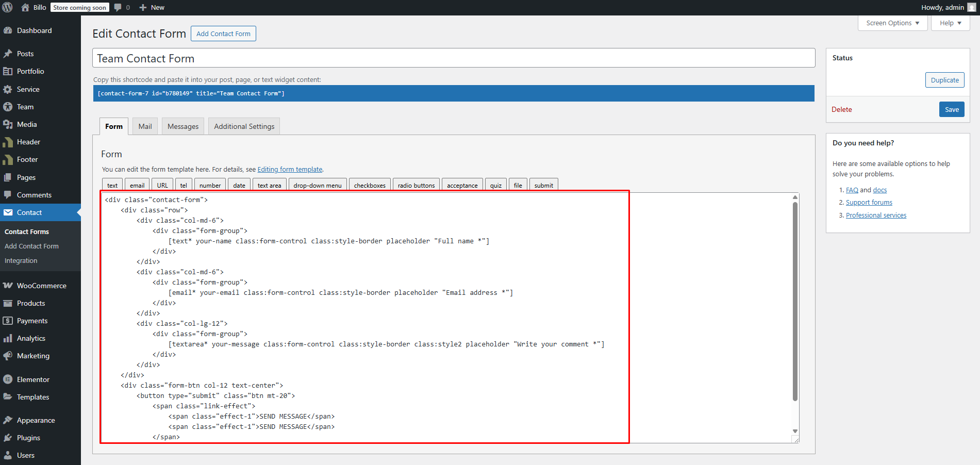Click the WordPress logo icon
The height and width of the screenshot is (465, 980).
[x=8, y=7]
